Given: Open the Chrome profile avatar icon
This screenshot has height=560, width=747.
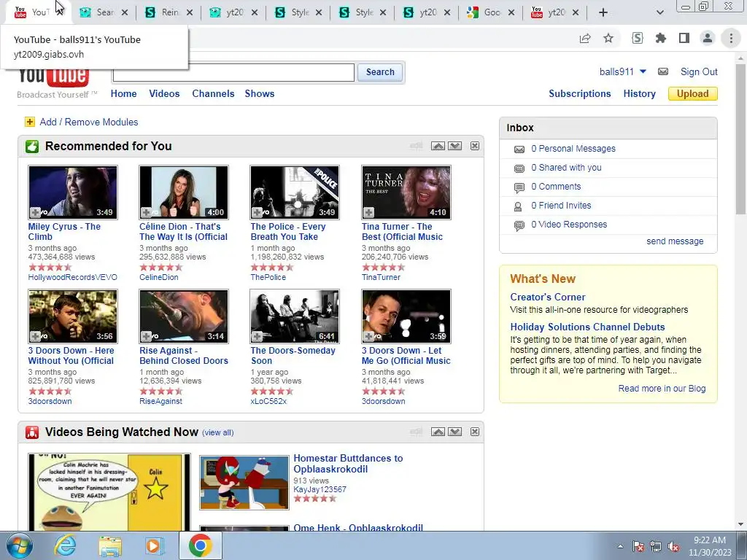Looking at the screenshot, I should point(708,38).
